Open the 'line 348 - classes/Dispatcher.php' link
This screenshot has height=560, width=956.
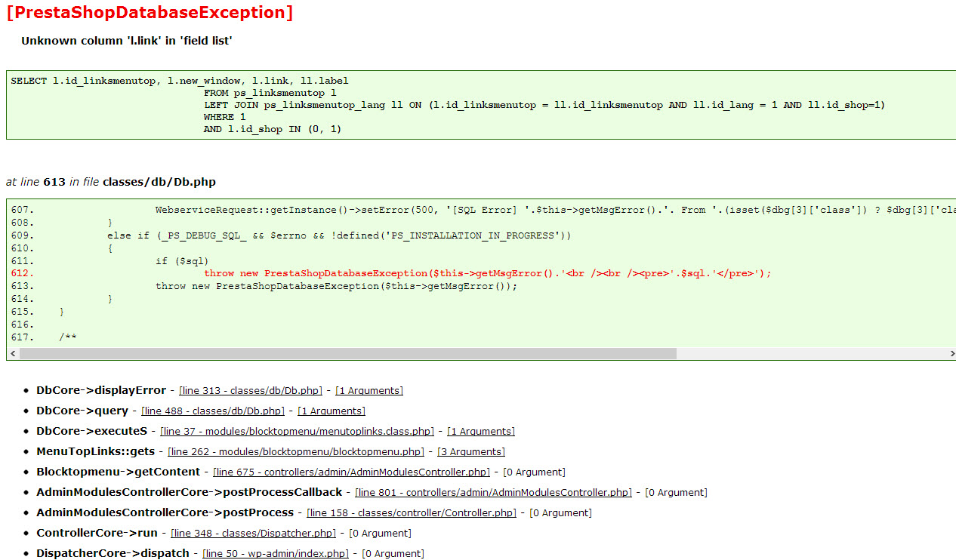[x=254, y=534]
